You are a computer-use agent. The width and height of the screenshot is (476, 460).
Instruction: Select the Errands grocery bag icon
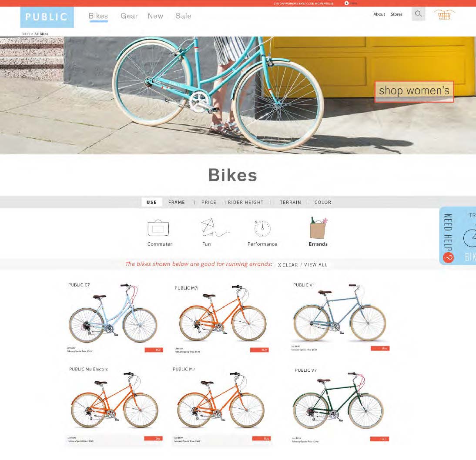click(x=318, y=227)
